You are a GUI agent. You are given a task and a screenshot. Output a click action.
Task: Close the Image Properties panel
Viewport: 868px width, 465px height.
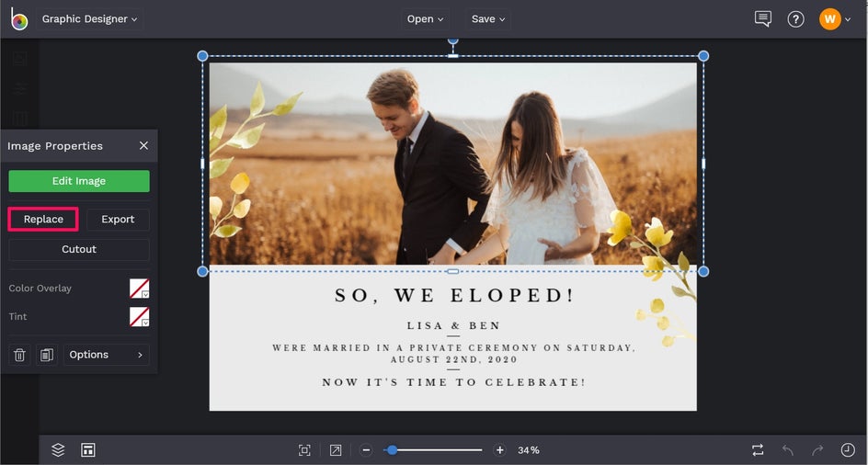coord(143,146)
